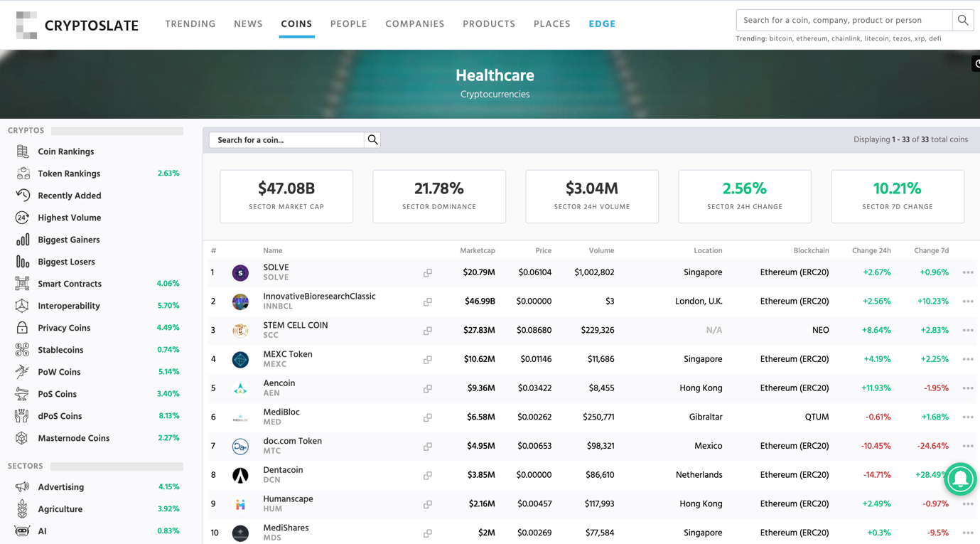Click the trending bitcoin link
The width and height of the screenshot is (980, 544).
[780, 39]
